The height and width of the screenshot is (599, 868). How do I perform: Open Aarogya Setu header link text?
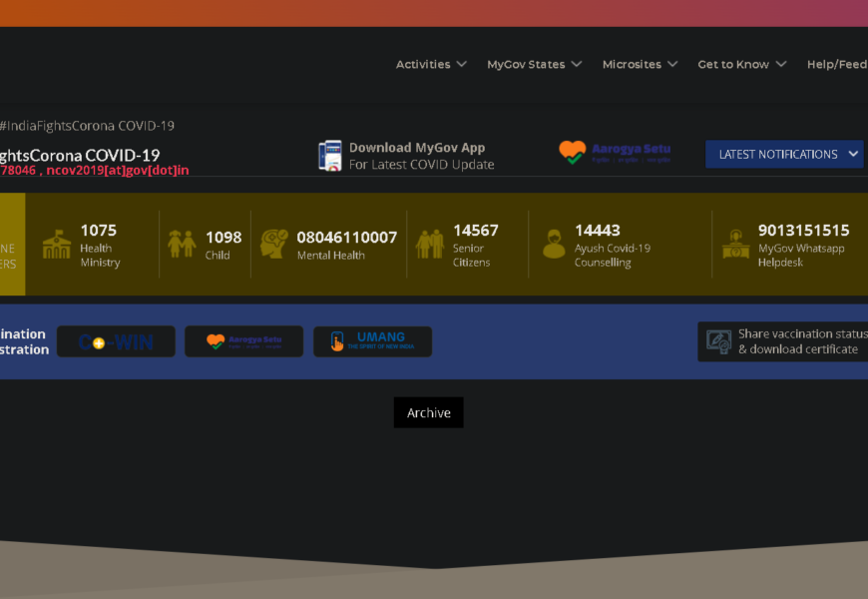point(632,149)
